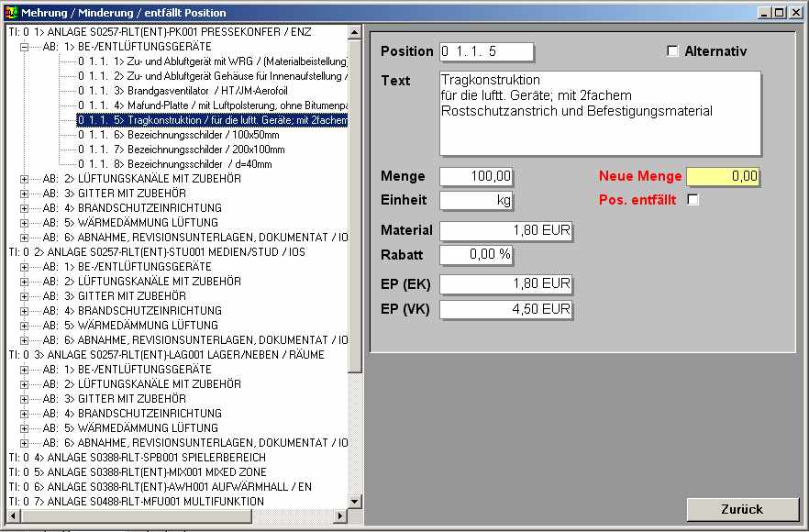809x532 pixels.
Task: Click the Menge input field
Action: [x=476, y=177]
